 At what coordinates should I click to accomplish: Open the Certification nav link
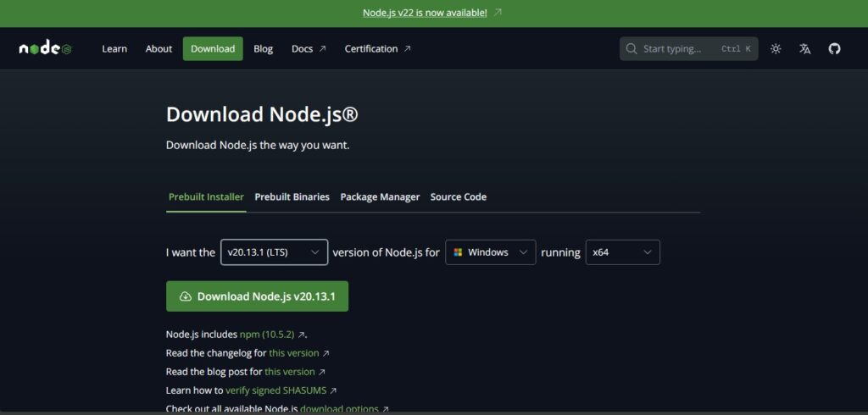pos(377,48)
